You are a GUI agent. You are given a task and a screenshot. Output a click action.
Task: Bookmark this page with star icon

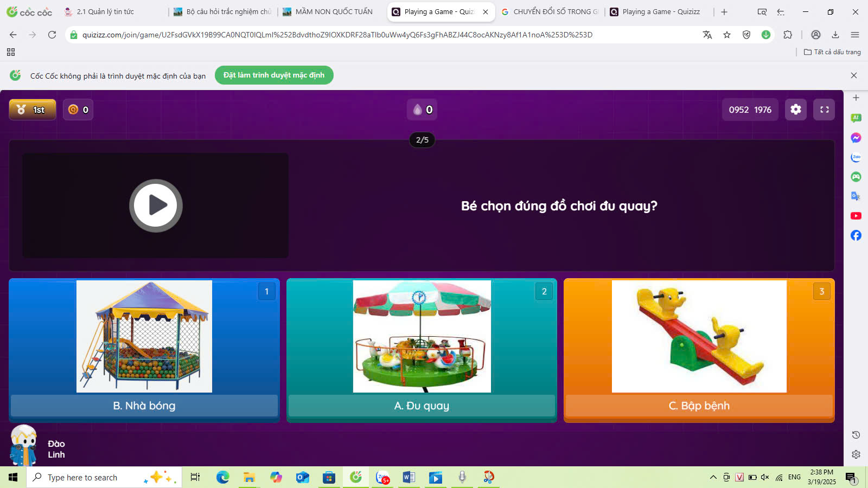727,35
